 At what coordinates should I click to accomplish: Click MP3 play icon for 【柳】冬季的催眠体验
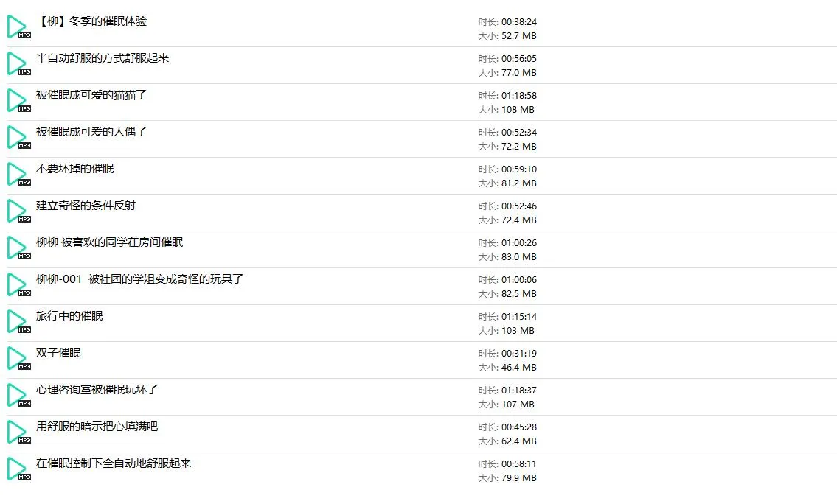tap(18, 27)
